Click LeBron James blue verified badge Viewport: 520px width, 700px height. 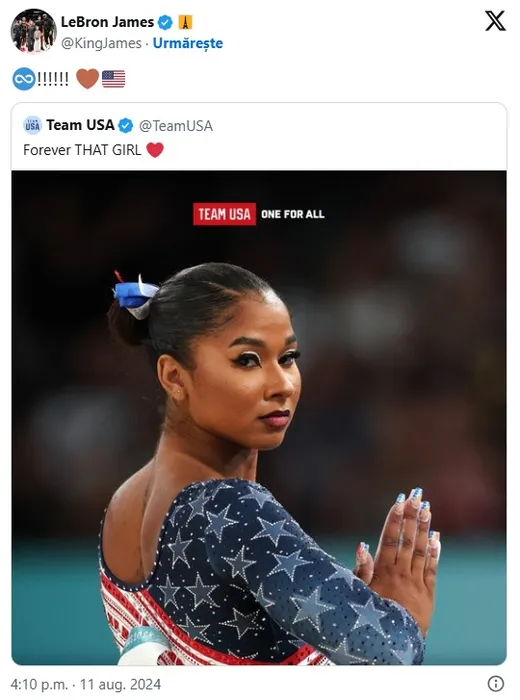(166, 22)
